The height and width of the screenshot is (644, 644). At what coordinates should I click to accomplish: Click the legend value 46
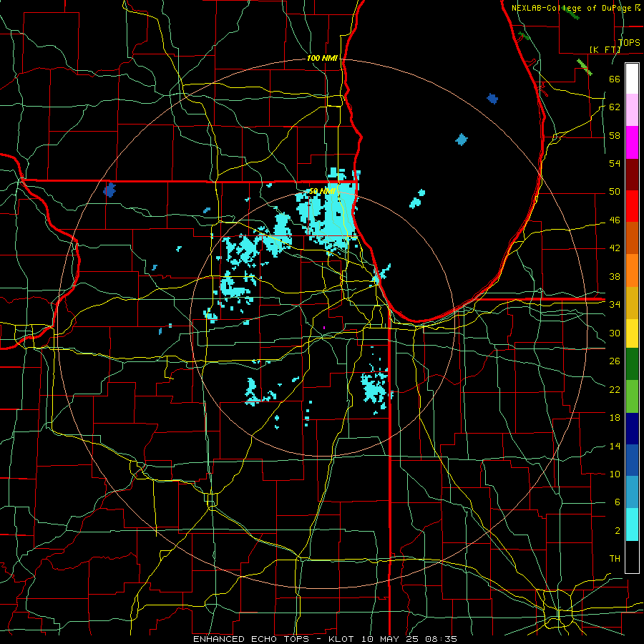click(x=615, y=220)
